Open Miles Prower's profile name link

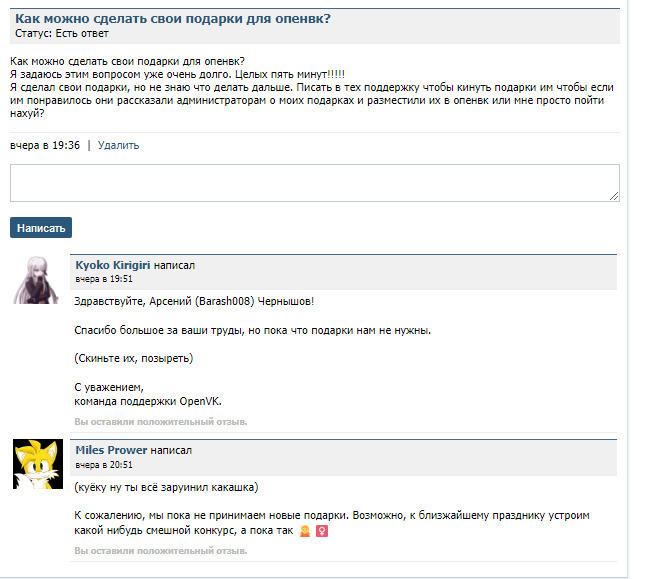(111, 451)
